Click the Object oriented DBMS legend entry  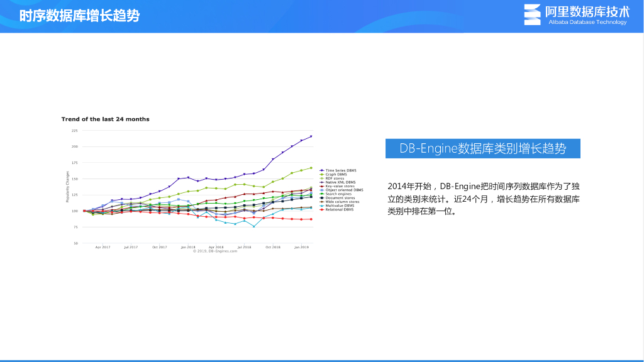343,190
